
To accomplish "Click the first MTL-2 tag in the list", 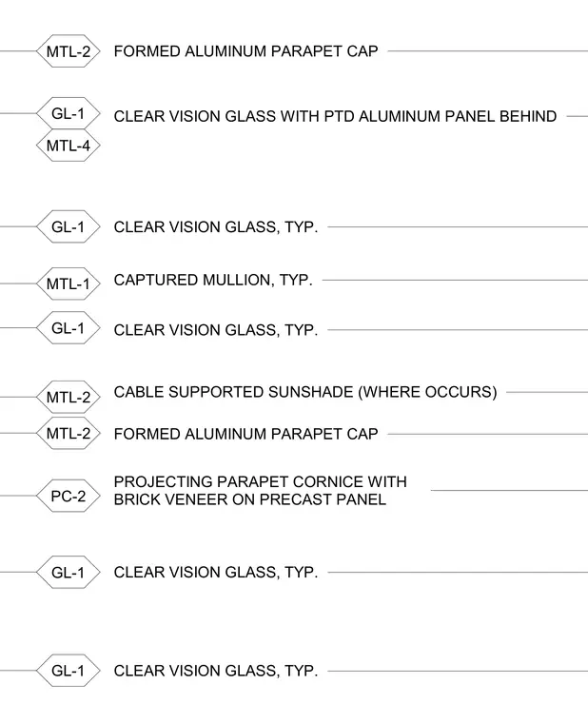I will (x=69, y=51).
